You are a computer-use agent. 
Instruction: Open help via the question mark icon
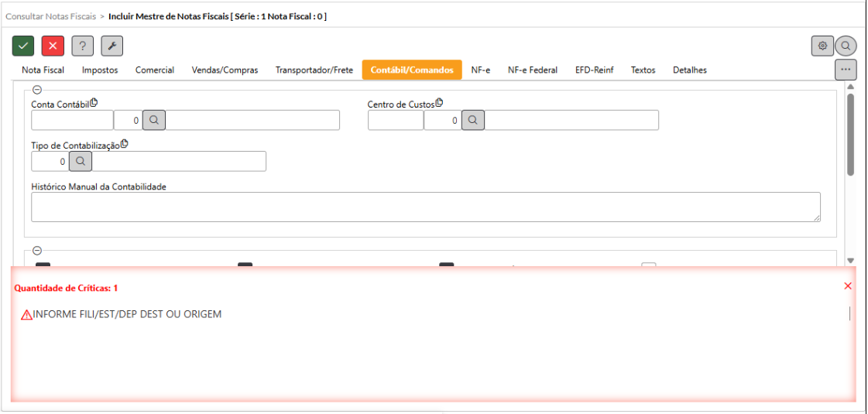(83, 46)
